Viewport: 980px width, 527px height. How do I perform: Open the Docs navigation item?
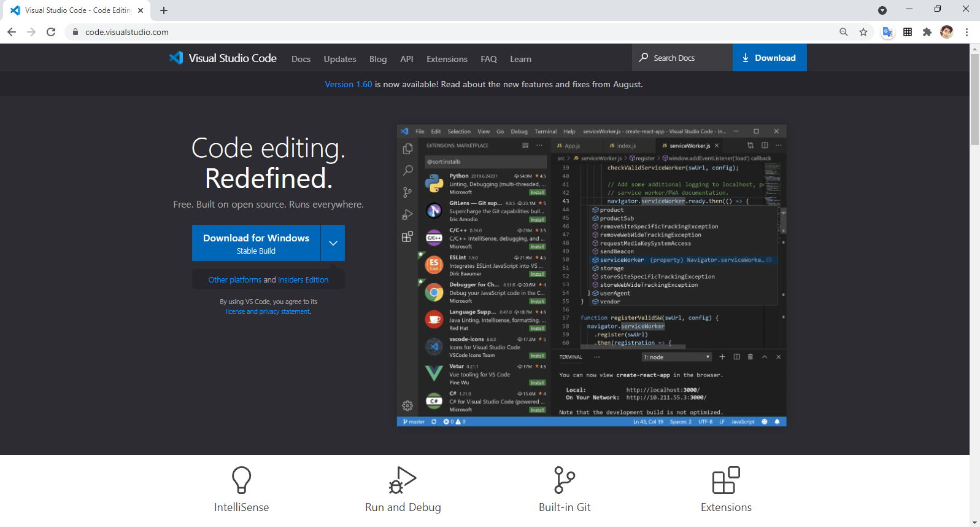click(x=301, y=59)
